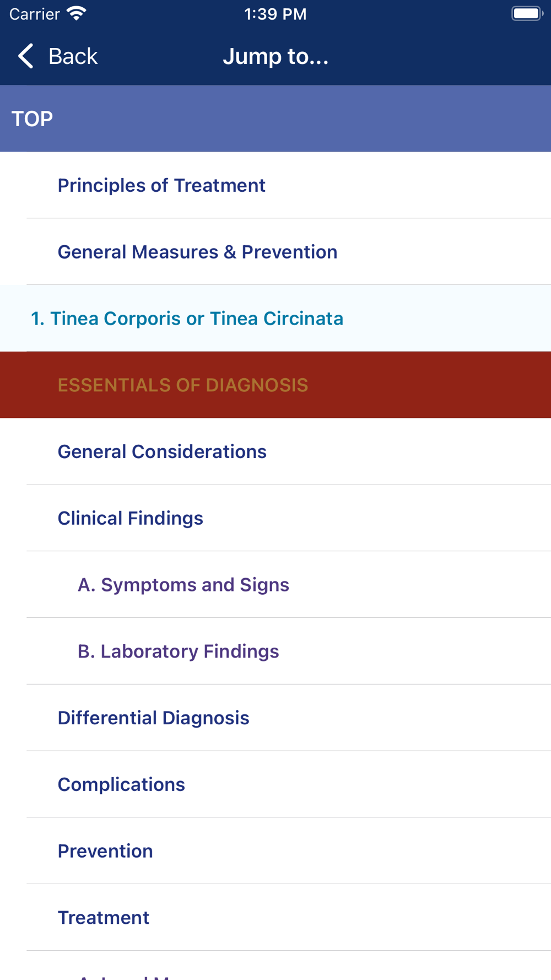Tap the back chevron arrow icon
Viewport: 551px width, 980px height.
coord(25,56)
